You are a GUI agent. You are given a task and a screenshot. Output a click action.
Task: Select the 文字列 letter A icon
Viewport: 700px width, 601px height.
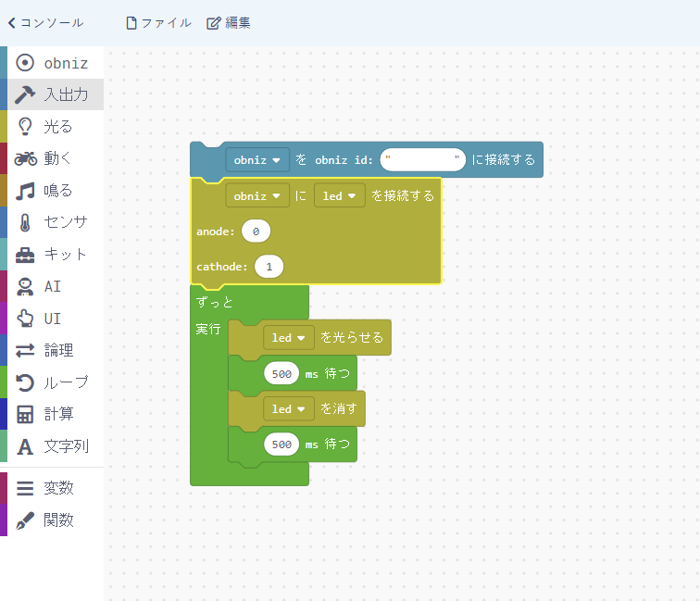[x=25, y=446]
